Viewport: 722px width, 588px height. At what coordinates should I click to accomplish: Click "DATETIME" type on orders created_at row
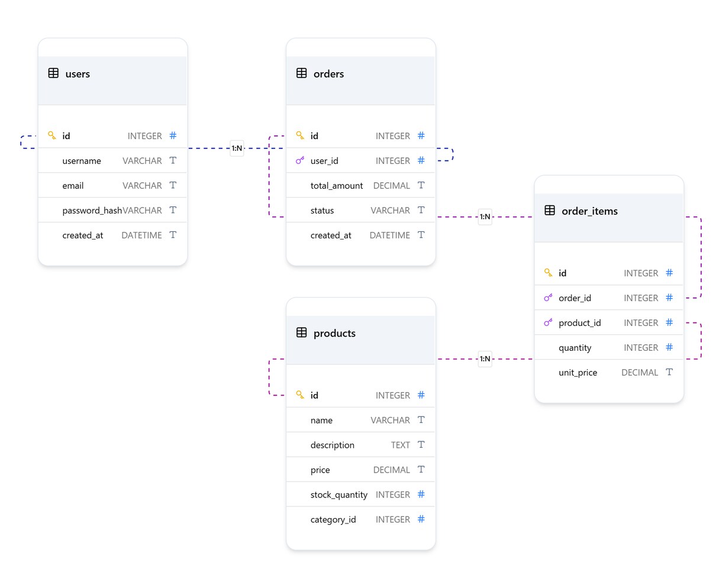(x=389, y=235)
